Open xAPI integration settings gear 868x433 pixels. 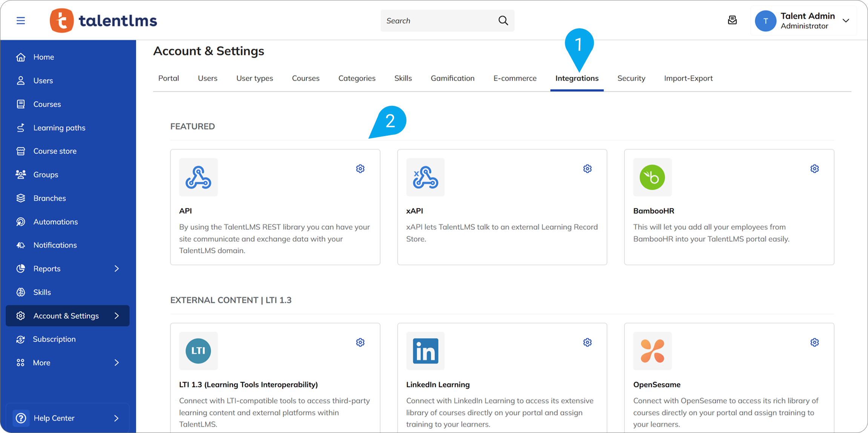point(587,169)
